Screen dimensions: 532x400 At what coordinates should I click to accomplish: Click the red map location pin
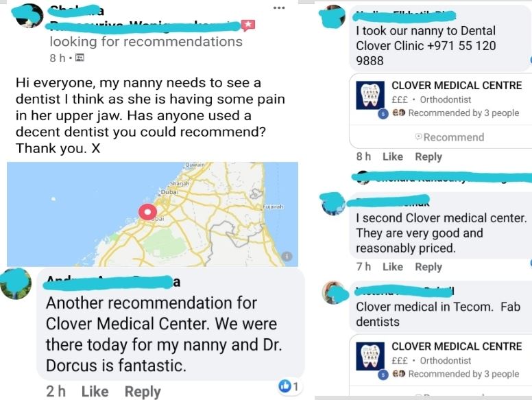(147, 212)
